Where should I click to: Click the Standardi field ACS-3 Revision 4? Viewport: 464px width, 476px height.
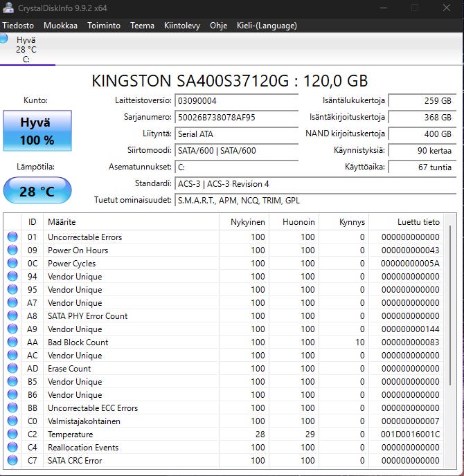tap(316, 184)
